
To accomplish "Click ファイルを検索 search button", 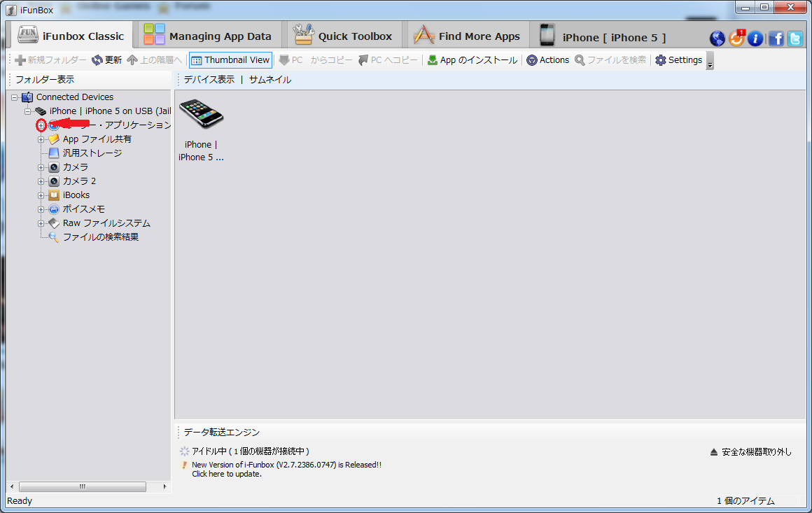I will (x=610, y=60).
